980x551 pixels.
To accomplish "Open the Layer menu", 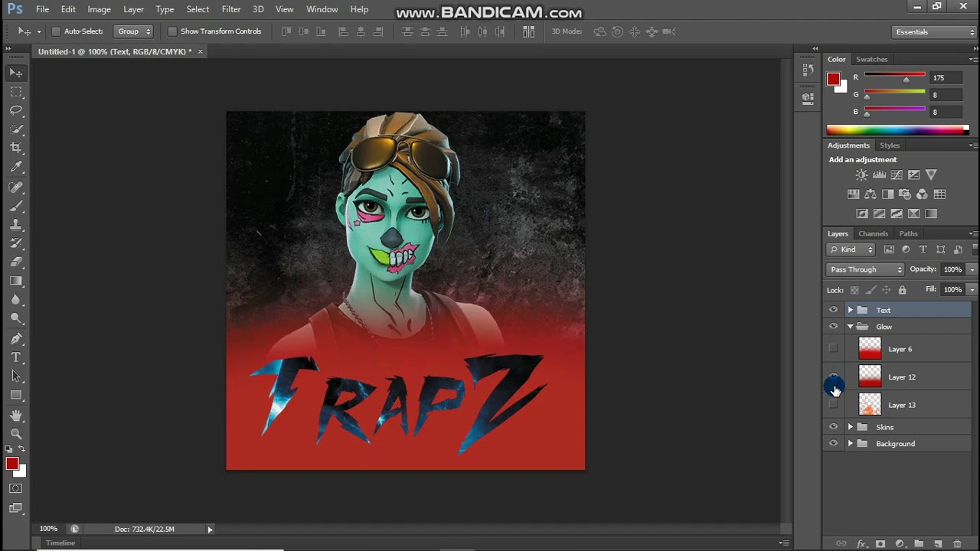I will (133, 9).
